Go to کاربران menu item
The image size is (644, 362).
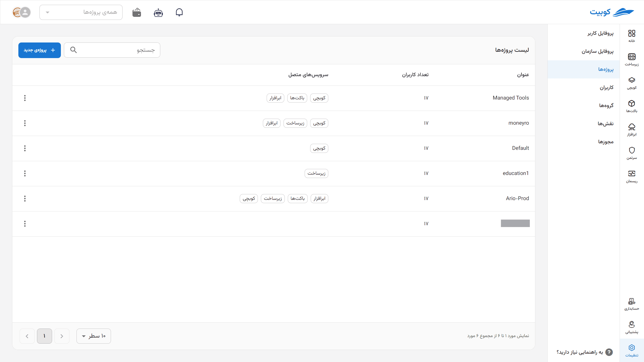pos(584,87)
